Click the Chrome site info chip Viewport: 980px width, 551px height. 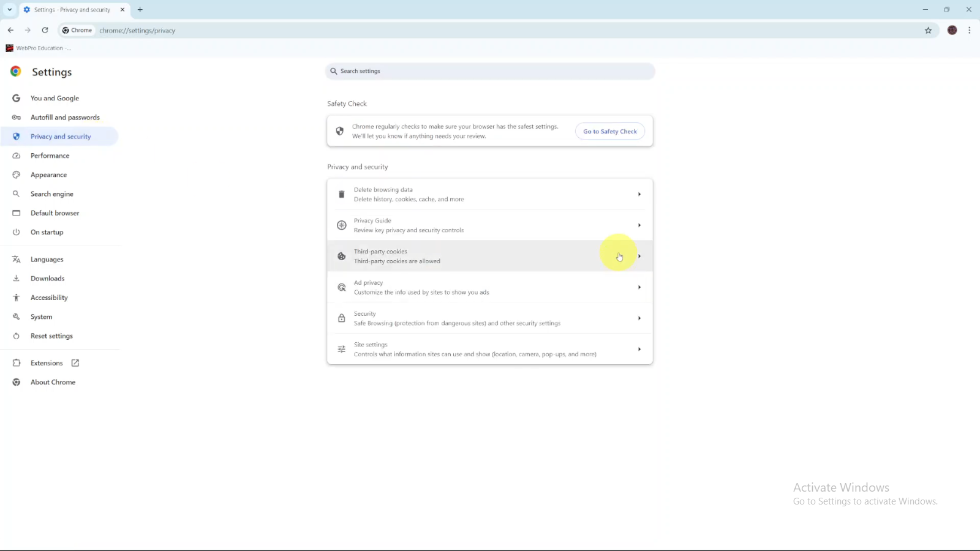click(77, 30)
